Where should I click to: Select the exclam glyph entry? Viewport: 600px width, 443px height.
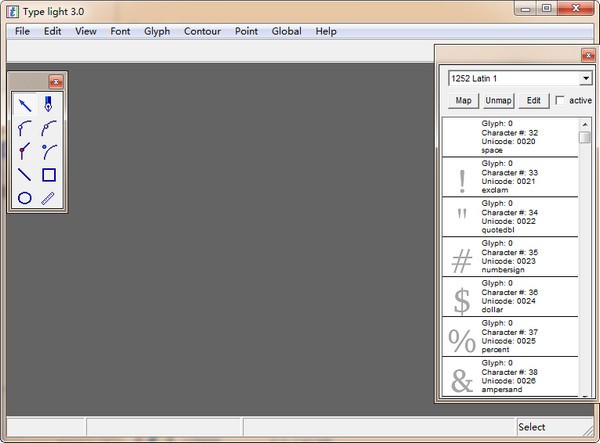pyautogui.click(x=510, y=177)
